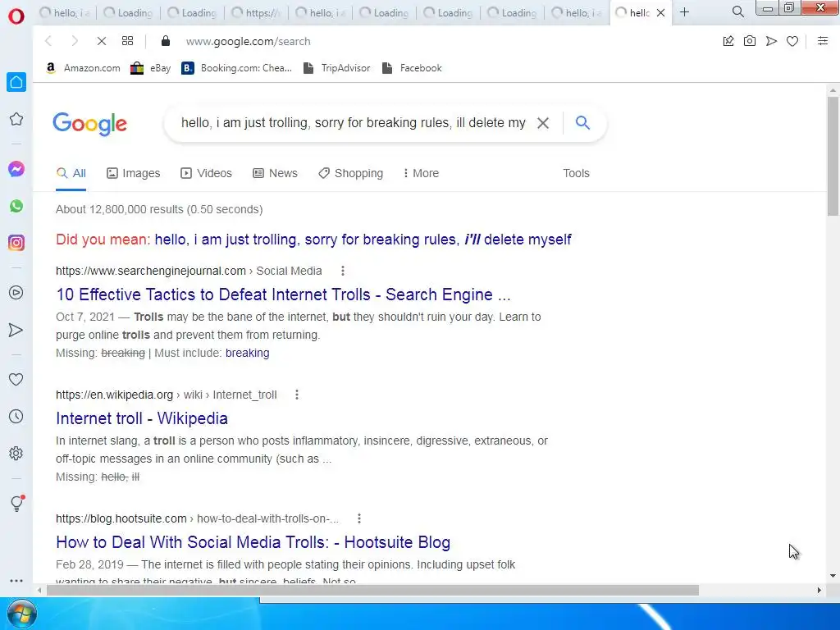Screen dimensions: 840x630
Task: Open options for searchenginejournal result
Action: click(x=343, y=271)
